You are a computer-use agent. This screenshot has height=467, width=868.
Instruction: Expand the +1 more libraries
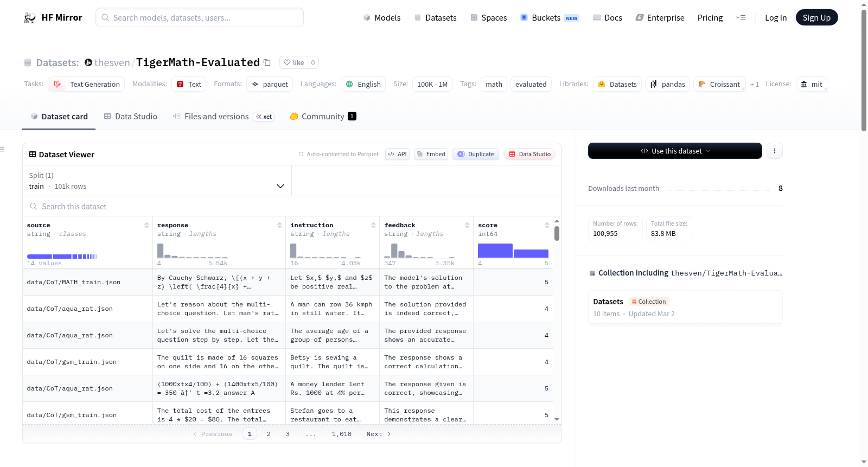[755, 84]
